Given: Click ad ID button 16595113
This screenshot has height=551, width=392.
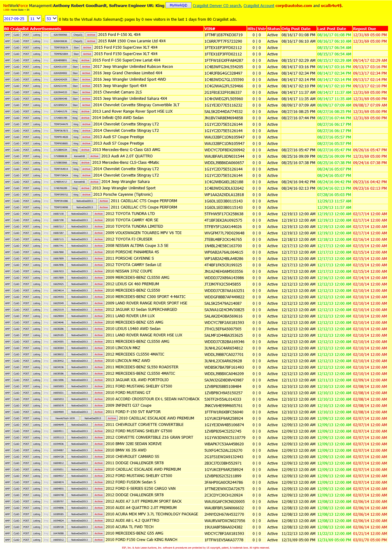Looking at the screenshot, I should (58, 437).
